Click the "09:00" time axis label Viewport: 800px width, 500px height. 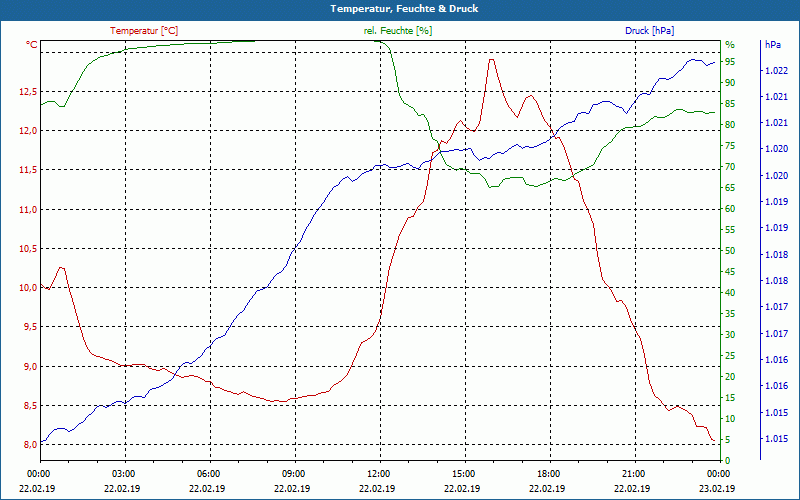[x=295, y=474]
